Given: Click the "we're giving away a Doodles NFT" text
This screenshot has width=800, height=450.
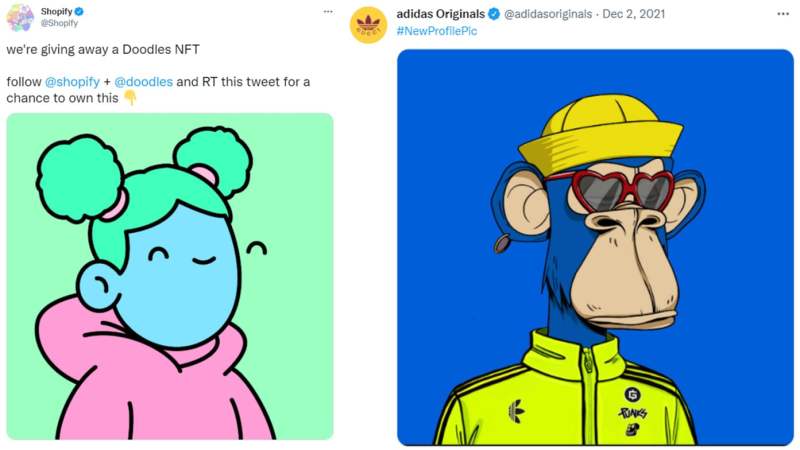Looking at the screenshot, I should click(110, 49).
